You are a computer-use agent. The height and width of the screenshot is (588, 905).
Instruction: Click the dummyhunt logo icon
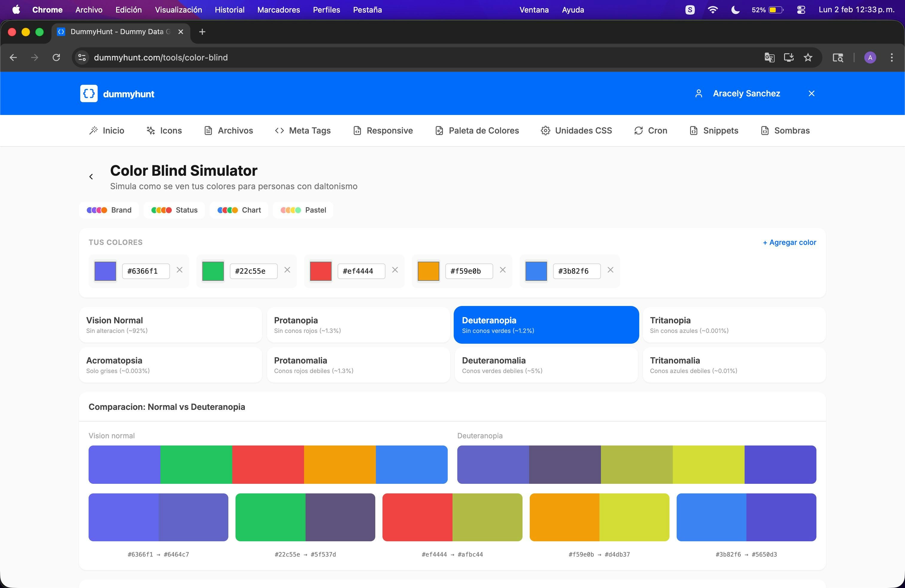coord(89,94)
